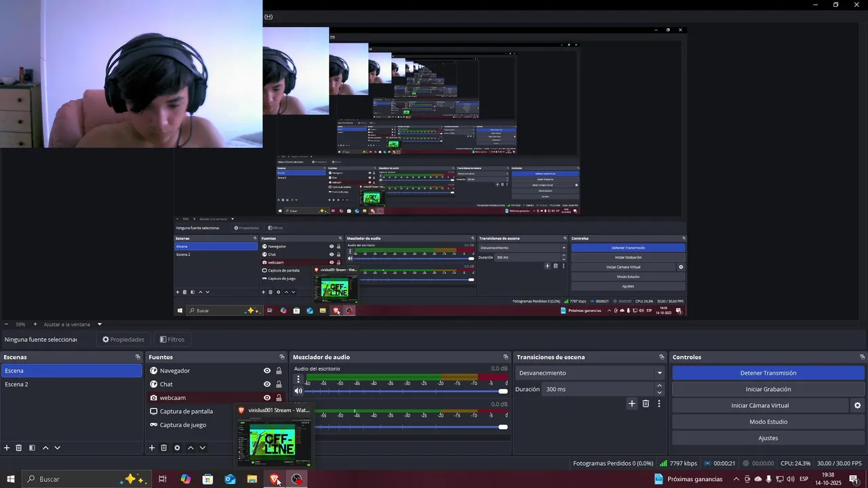
Task: Click Detener Transmisión button
Action: coord(768,373)
